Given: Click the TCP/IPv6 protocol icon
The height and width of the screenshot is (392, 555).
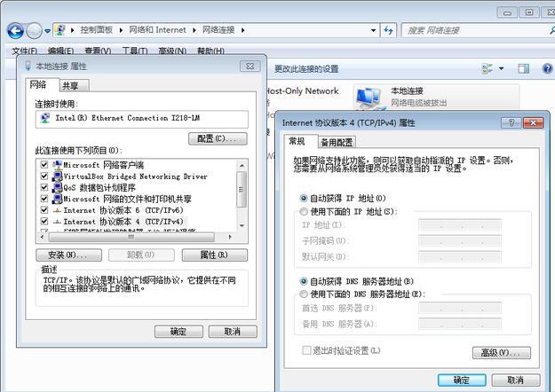Looking at the screenshot, I should pos(57,210).
